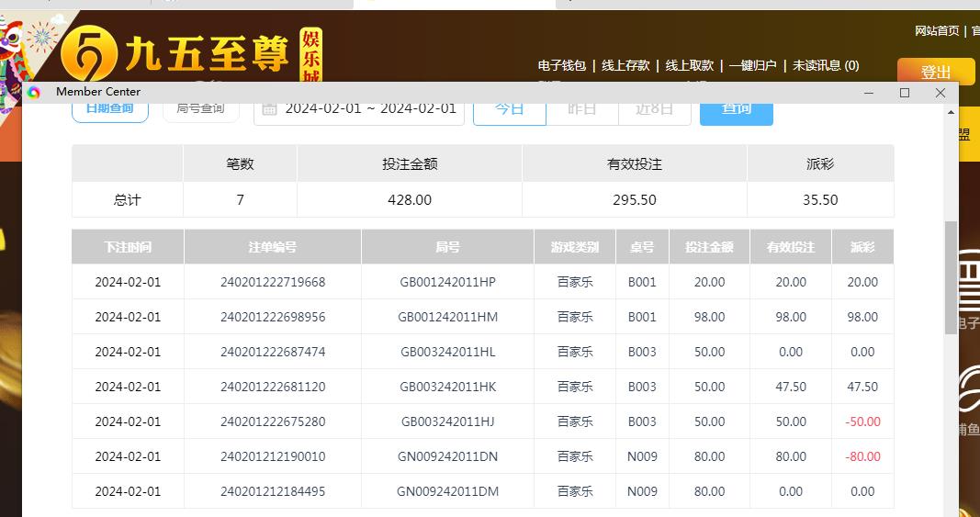Open the date range picker field
This screenshot has height=517, width=980.
click(369, 108)
